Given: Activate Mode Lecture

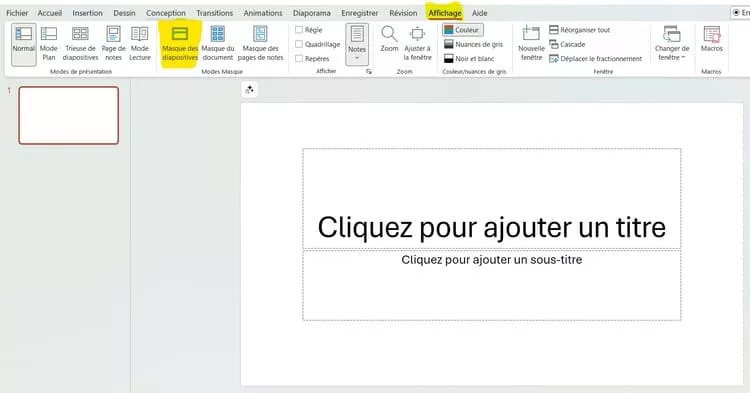Looking at the screenshot, I should pos(140,44).
